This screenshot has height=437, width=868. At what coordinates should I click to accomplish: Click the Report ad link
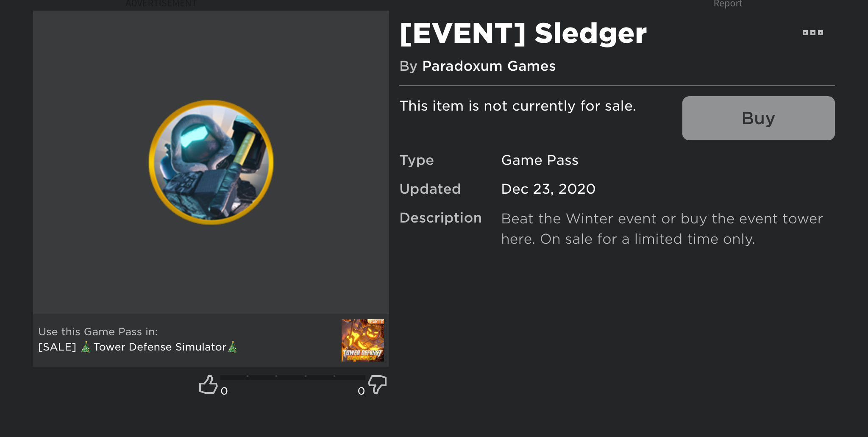click(x=728, y=4)
